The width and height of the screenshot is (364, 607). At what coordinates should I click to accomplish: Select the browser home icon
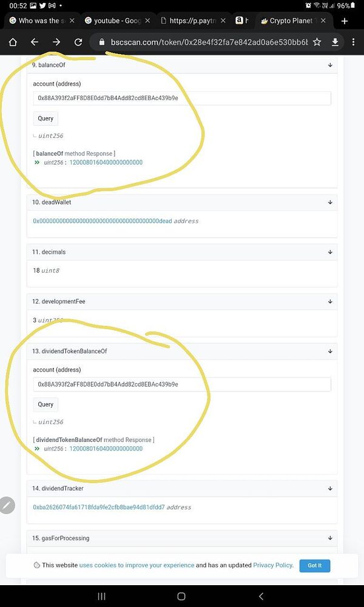point(13,42)
